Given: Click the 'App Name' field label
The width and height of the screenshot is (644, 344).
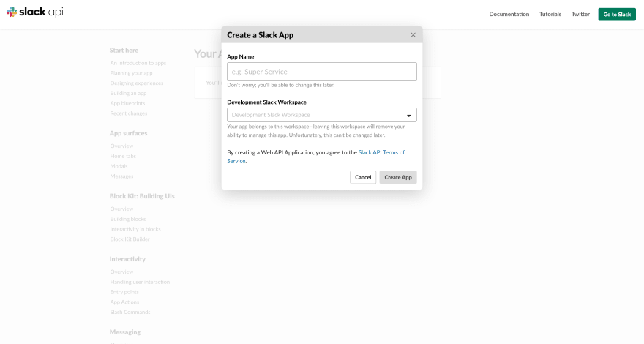Looking at the screenshot, I should click(x=240, y=56).
